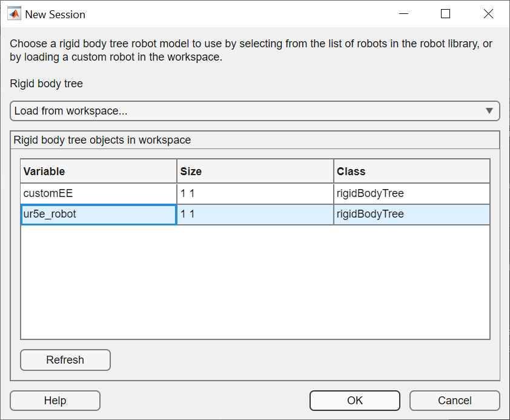Image resolution: width=510 pixels, height=420 pixels.
Task: Click the MATLAB logo icon in title bar
Action: (14, 14)
